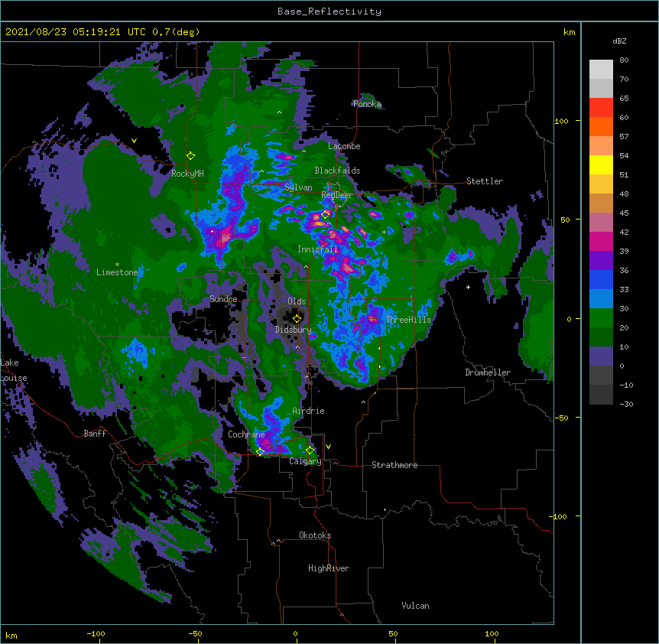
Task: Click the Lacombe city label
Action: coord(344,146)
